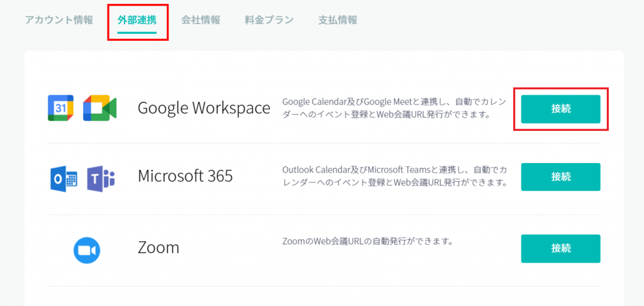Click divider line between Google Workspace and Microsoft 365

pyautogui.click(x=324, y=143)
